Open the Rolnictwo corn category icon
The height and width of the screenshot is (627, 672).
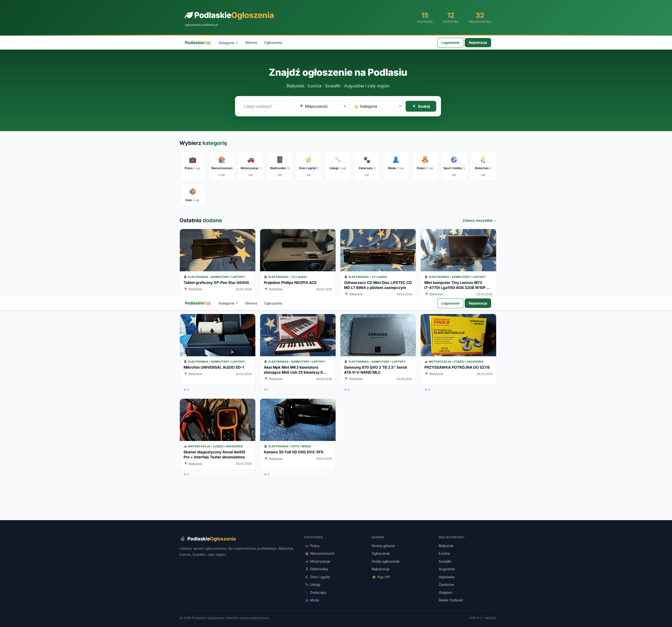coord(483,160)
